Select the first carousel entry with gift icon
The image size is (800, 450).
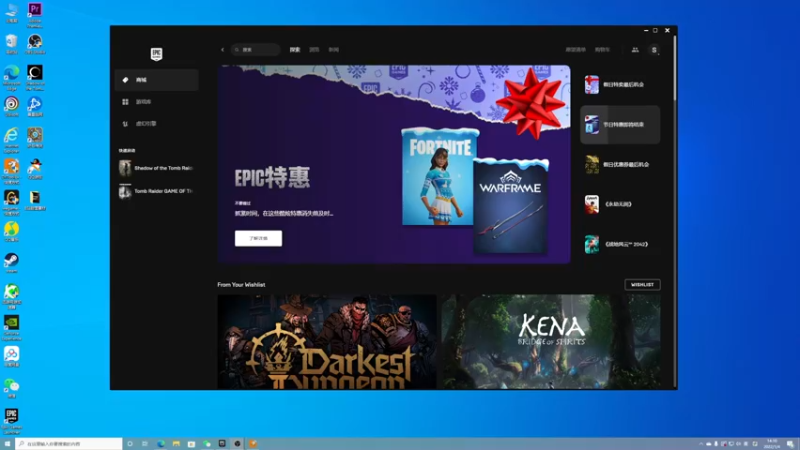[x=620, y=85]
